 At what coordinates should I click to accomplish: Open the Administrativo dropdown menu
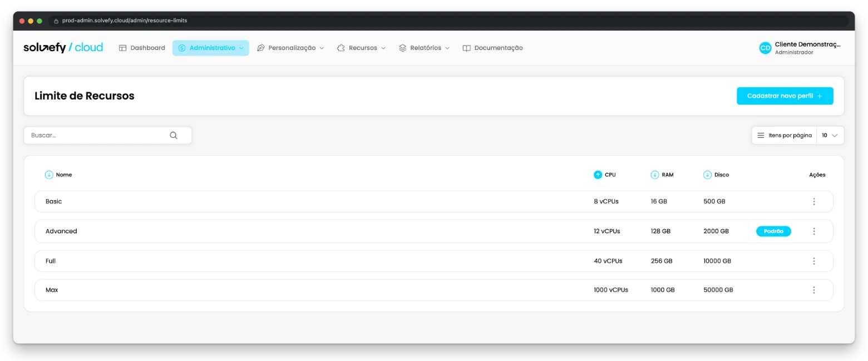211,48
